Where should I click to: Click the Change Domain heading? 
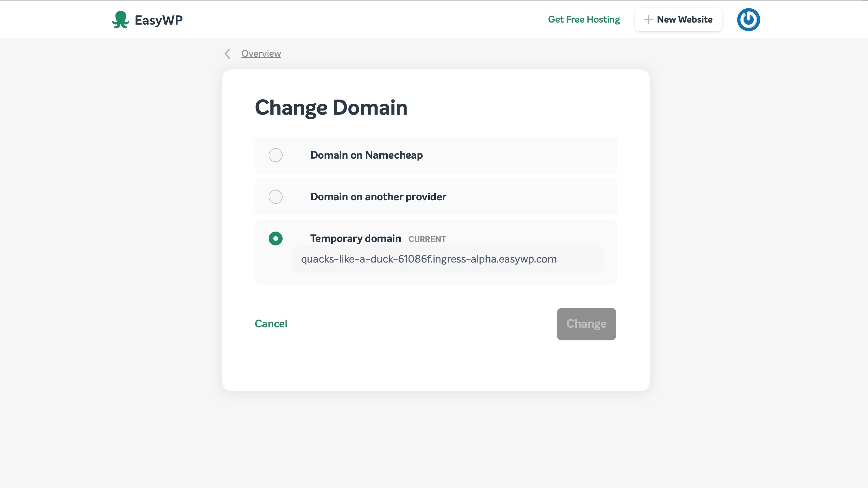331,108
